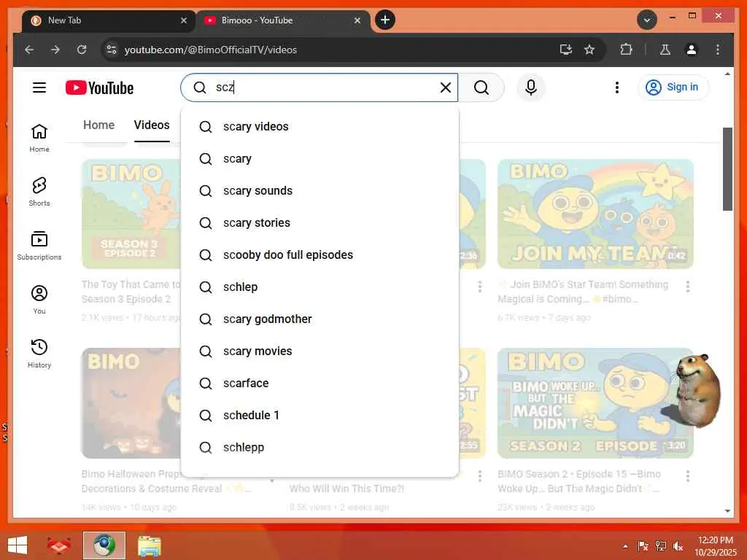This screenshot has height=560, width=747.
Task: Open the Windows Start menu
Action: pos(18,545)
